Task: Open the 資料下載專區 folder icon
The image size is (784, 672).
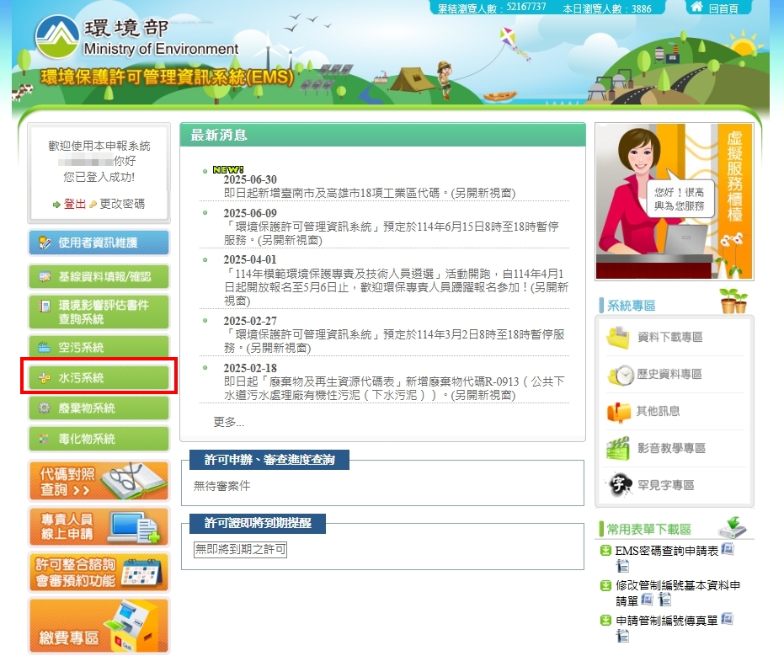Action: (619, 337)
